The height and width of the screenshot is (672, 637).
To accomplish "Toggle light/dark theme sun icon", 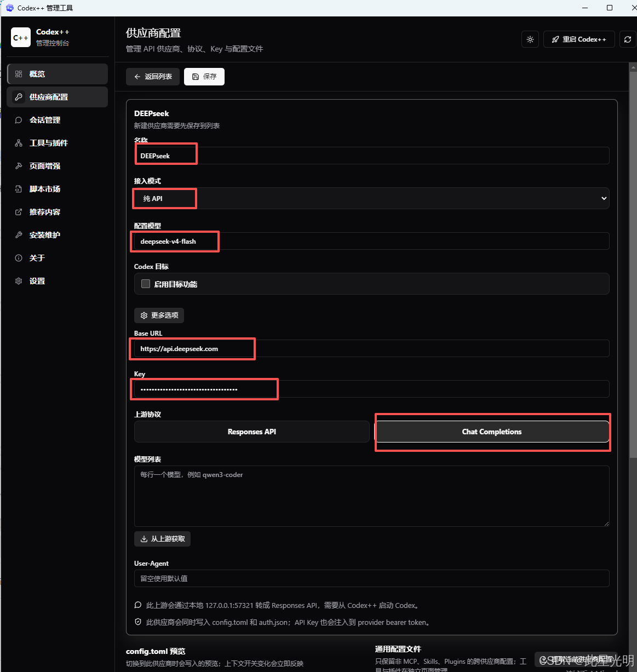I will pyautogui.click(x=530, y=39).
